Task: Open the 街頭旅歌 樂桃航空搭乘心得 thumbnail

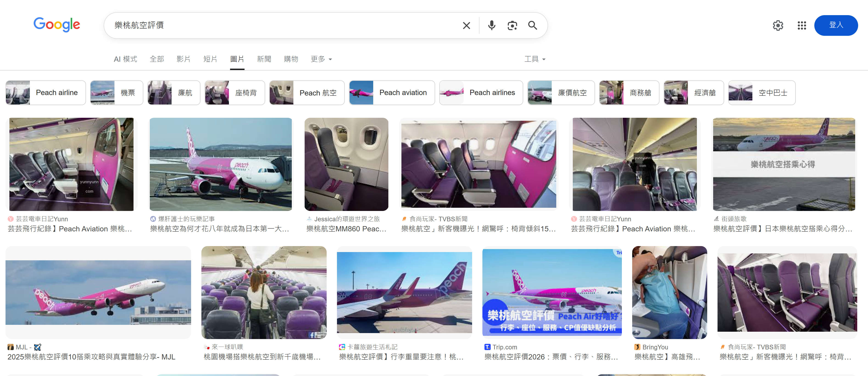Action: click(784, 164)
